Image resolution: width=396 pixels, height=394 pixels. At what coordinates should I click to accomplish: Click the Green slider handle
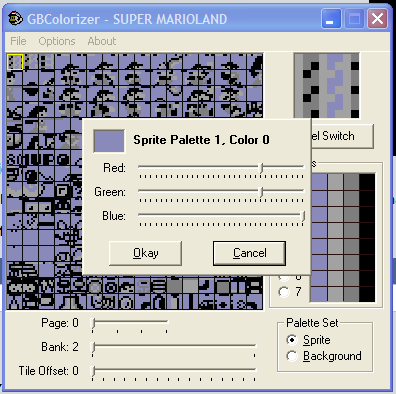262,192
